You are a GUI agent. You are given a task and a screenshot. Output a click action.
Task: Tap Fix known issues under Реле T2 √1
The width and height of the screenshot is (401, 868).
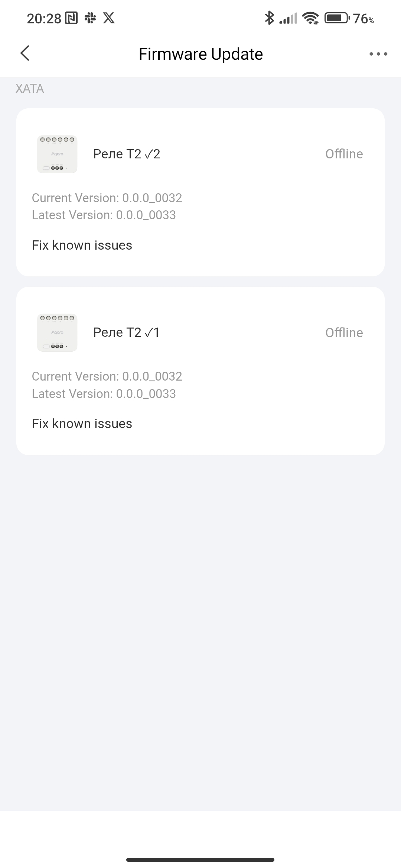(82, 424)
